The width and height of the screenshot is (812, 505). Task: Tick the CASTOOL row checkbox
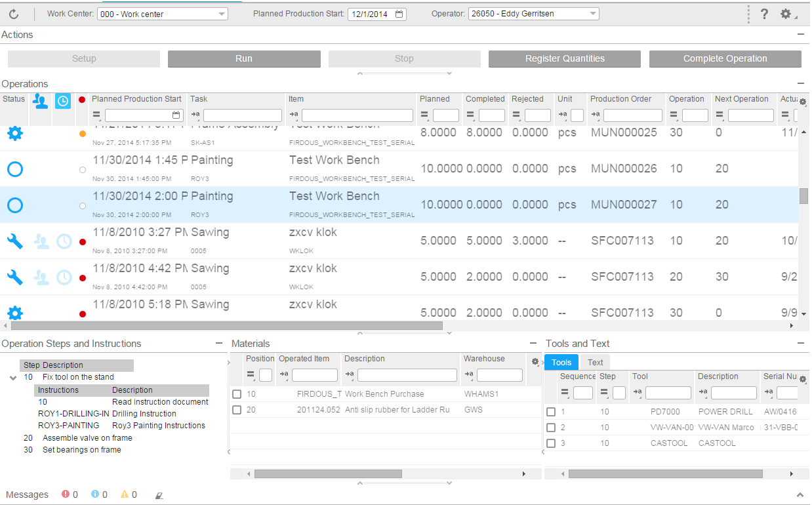click(x=551, y=443)
